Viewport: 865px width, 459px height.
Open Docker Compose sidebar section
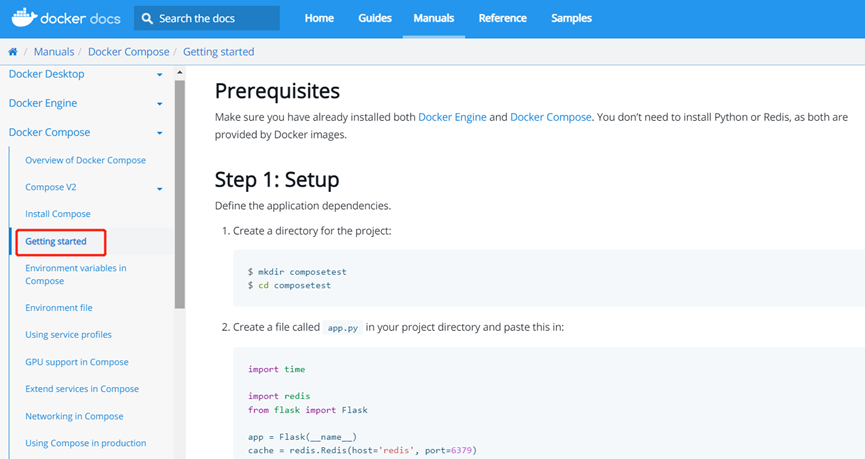(x=49, y=132)
